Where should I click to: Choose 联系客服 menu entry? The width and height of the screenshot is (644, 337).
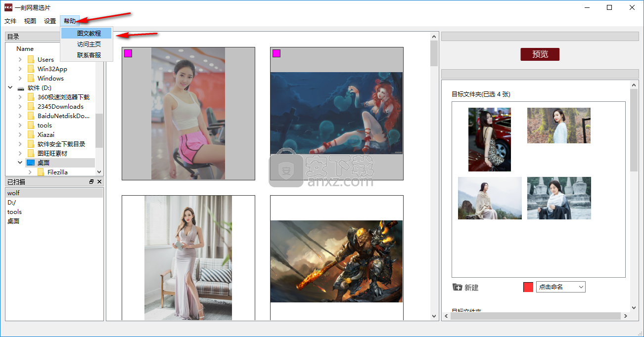coord(87,55)
